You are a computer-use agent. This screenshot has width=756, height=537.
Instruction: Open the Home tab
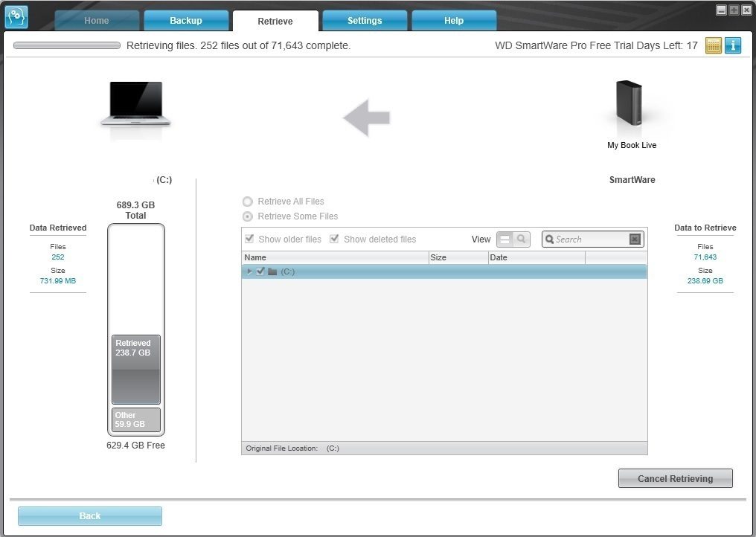tap(97, 21)
